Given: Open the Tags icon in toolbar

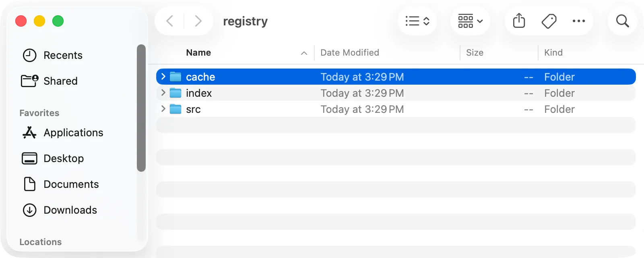Looking at the screenshot, I should (549, 21).
